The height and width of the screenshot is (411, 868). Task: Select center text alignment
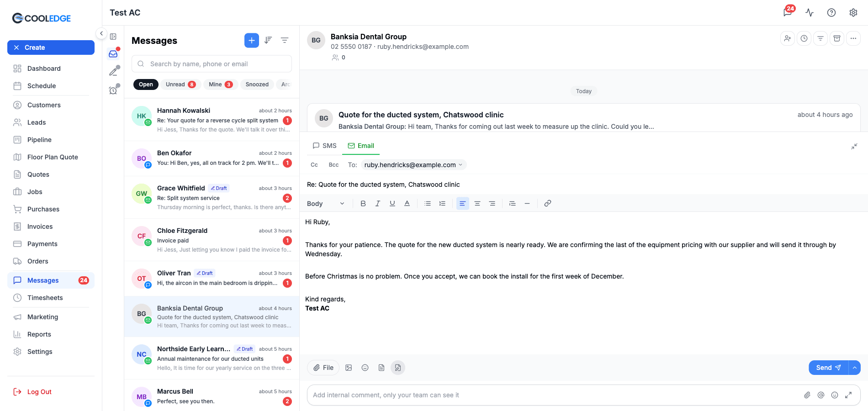477,203
